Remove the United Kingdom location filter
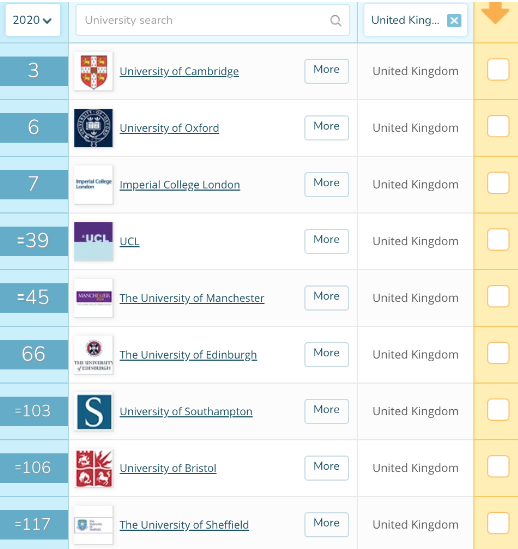The image size is (518, 549). [x=454, y=20]
